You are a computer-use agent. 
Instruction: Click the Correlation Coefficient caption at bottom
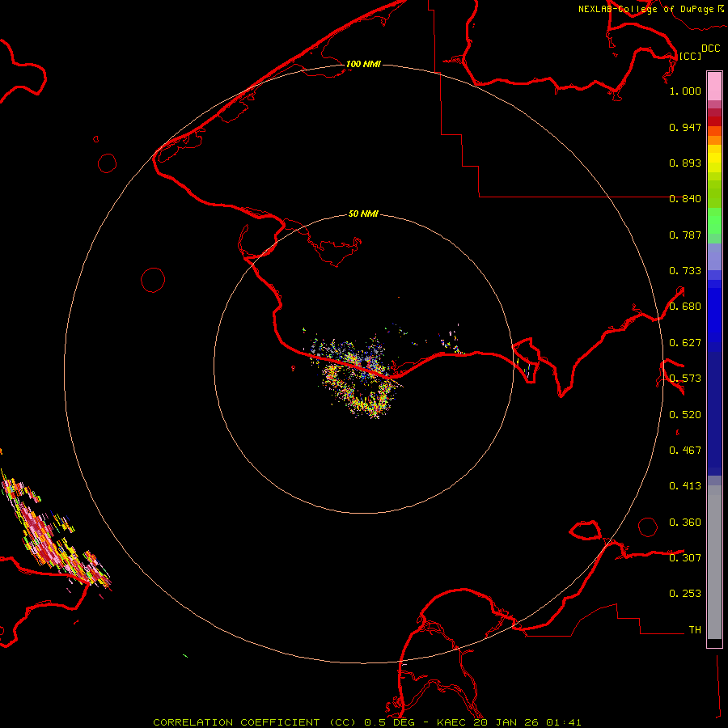[366, 722]
